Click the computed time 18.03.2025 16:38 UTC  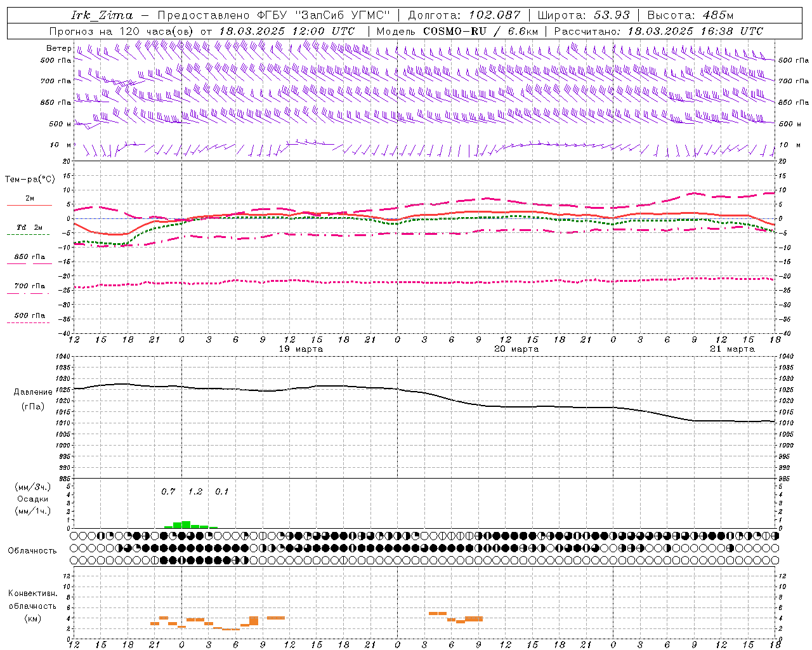tap(695, 31)
